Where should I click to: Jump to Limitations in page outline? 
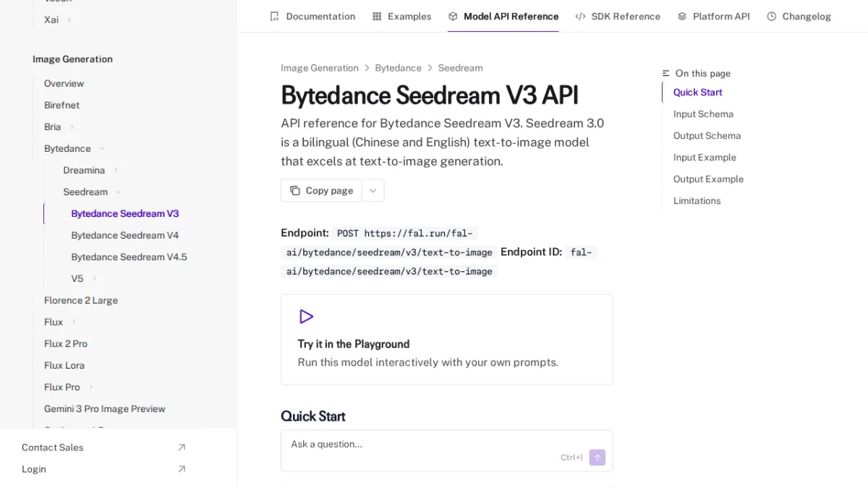click(x=697, y=201)
